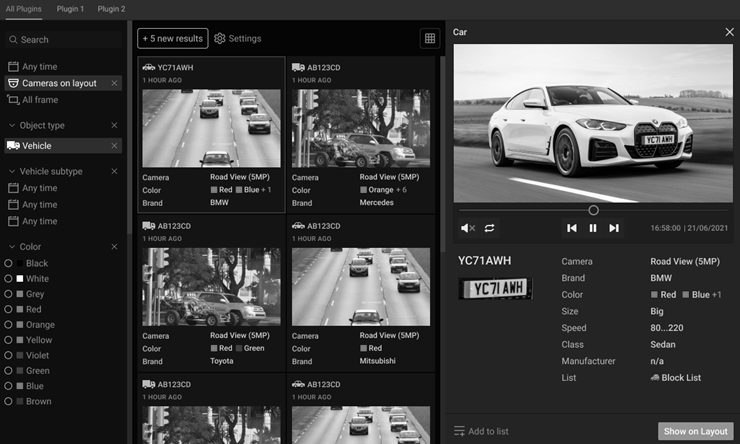Switch to the Plugin 2 tab
740x444 pixels.
[x=111, y=9]
